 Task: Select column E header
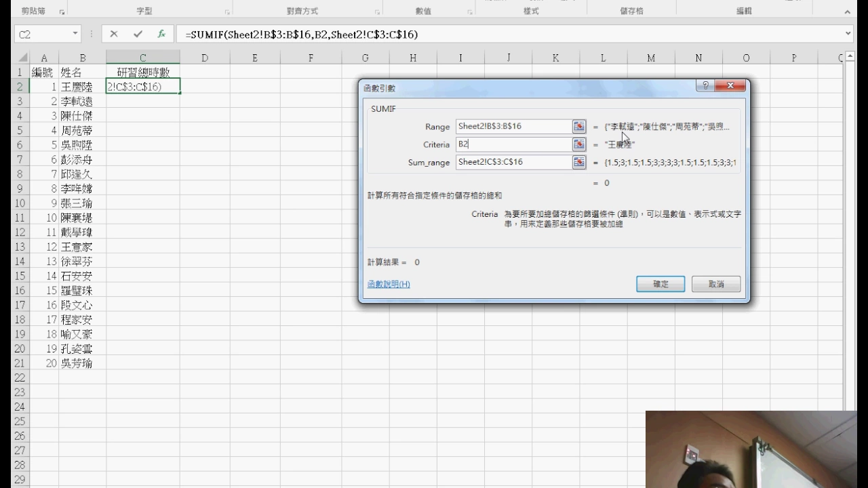[255, 58]
